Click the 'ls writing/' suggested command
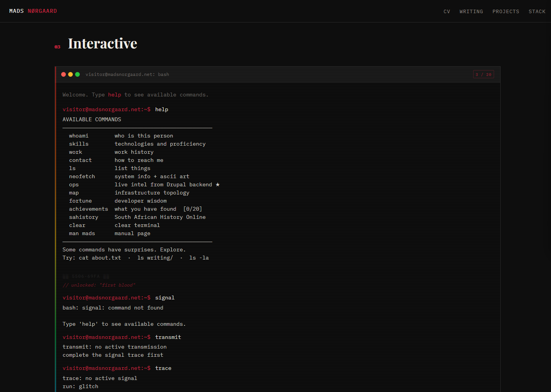 pyautogui.click(x=155, y=258)
